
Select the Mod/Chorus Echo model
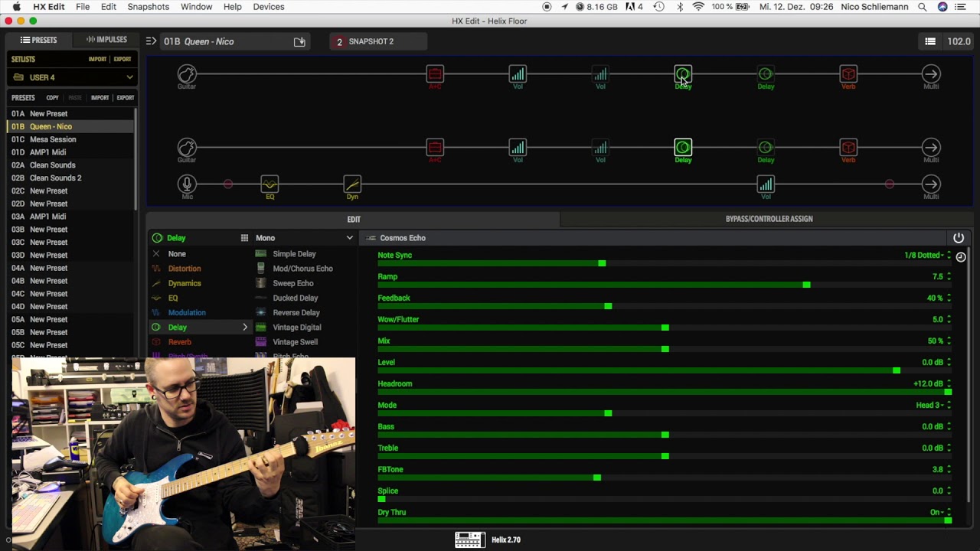click(x=302, y=269)
